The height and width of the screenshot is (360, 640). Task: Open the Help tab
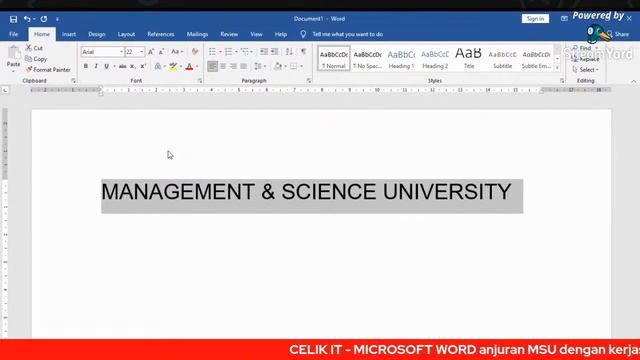pyautogui.click(x=280, y=34)
